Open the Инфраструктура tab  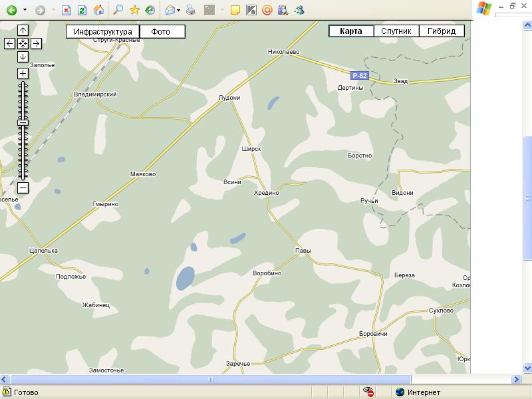click(x=102, y=32)
